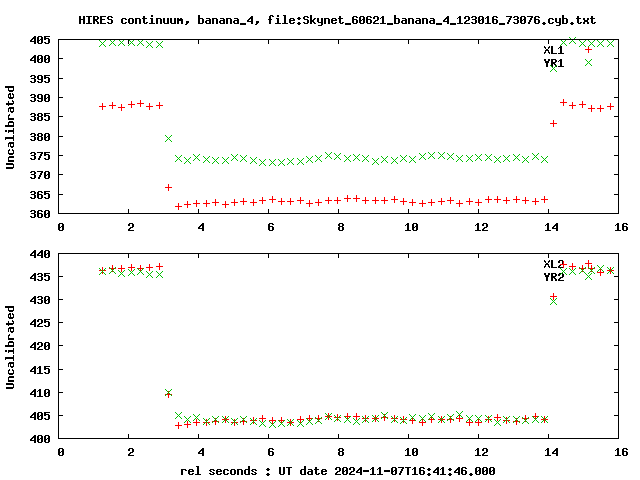Click the YR1 legend label
This screenshot has width=640, height=480.
coord(553,63)
